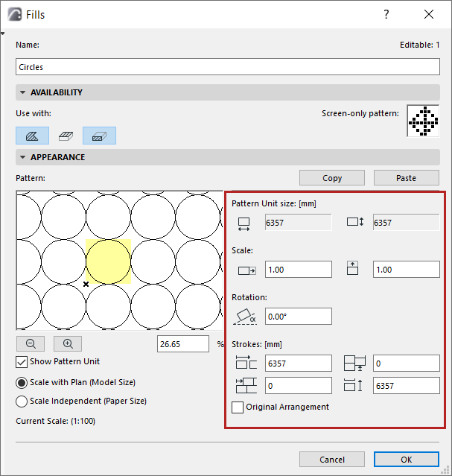Click the vertical Scale field 1.00
The height and width of the screenshot is (476, 452).
coord(406,269)
